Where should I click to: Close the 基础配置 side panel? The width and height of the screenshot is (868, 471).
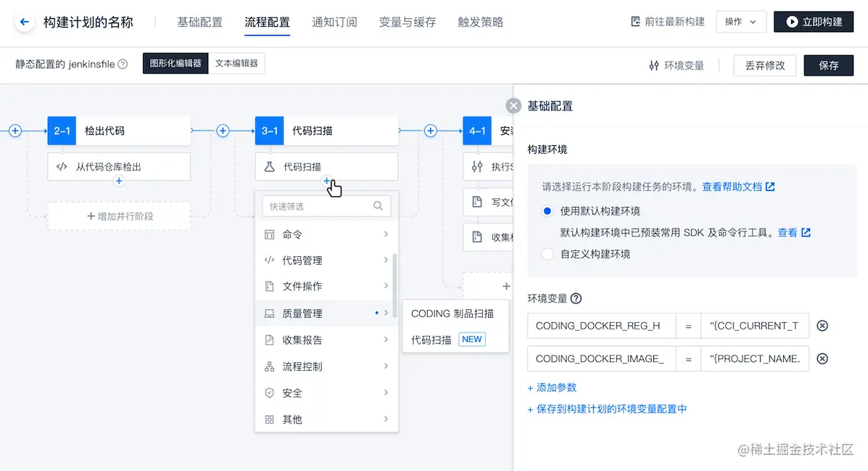513,106
